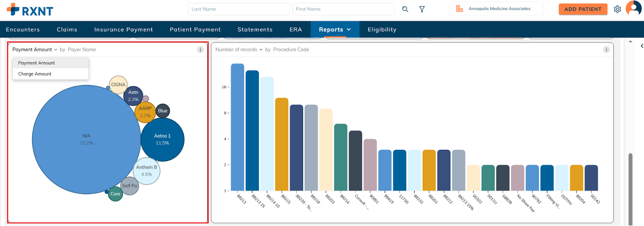Select Charge Amount from the dropdown list
The image size is (644, 226).
click(35, 74)
